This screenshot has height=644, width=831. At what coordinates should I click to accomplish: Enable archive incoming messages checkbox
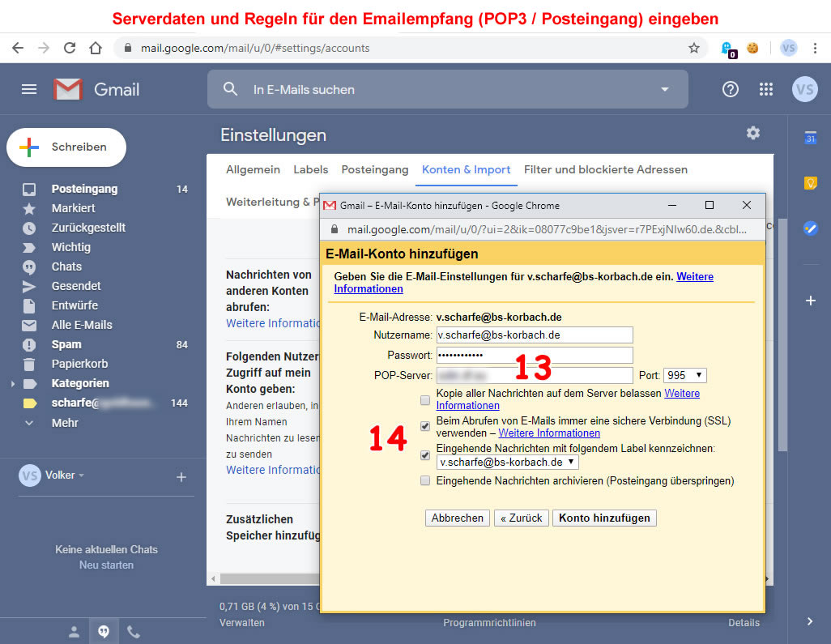pyautogui.click(x=425, y=480)
